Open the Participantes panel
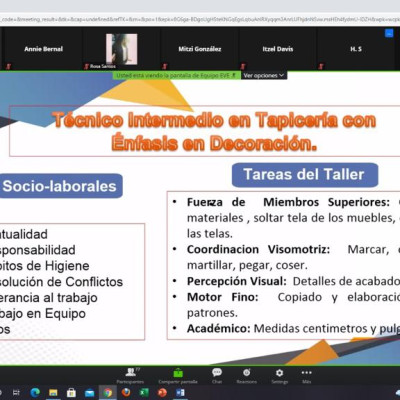Image resolution: width=400 pixels, height=400 pixels. (131, 376)
